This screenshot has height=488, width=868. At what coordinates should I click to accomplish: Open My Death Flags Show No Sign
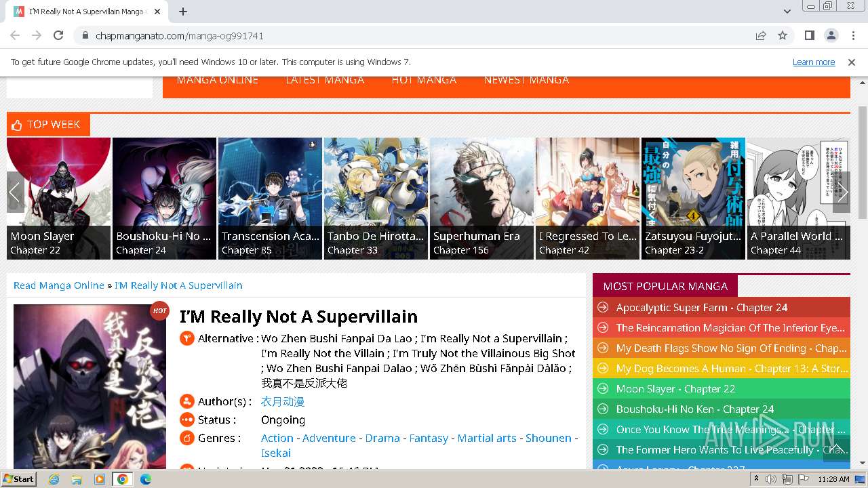[731, 348]
